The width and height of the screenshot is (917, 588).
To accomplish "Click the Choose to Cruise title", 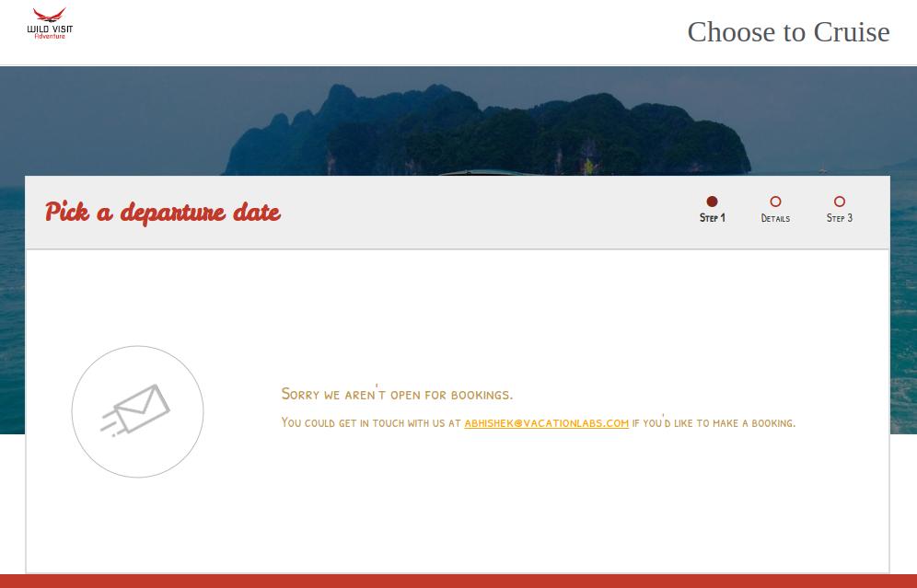I will coord(788,32).
